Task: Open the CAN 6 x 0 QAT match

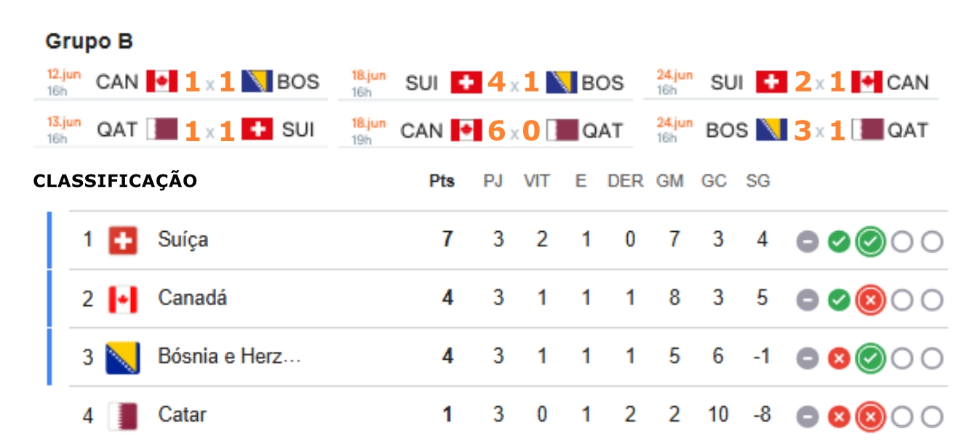Action: coord(487,131)
